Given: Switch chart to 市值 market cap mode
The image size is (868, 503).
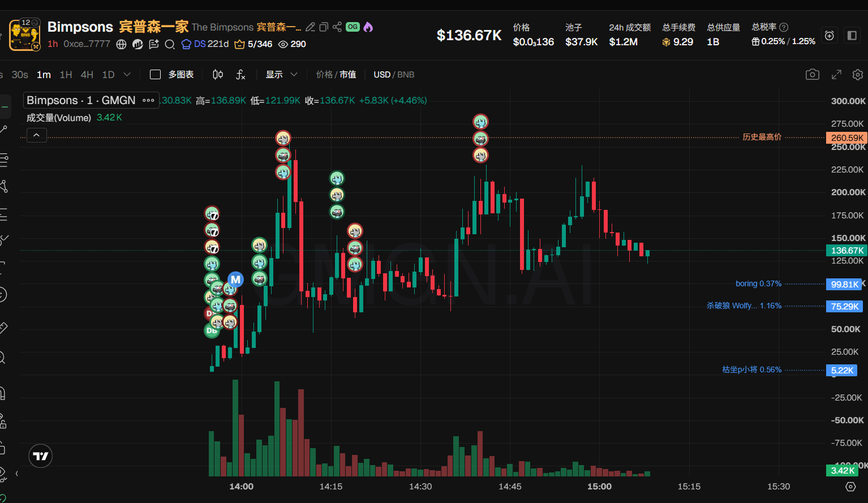Looking at the screenshot, I should (x=348, y=75).
